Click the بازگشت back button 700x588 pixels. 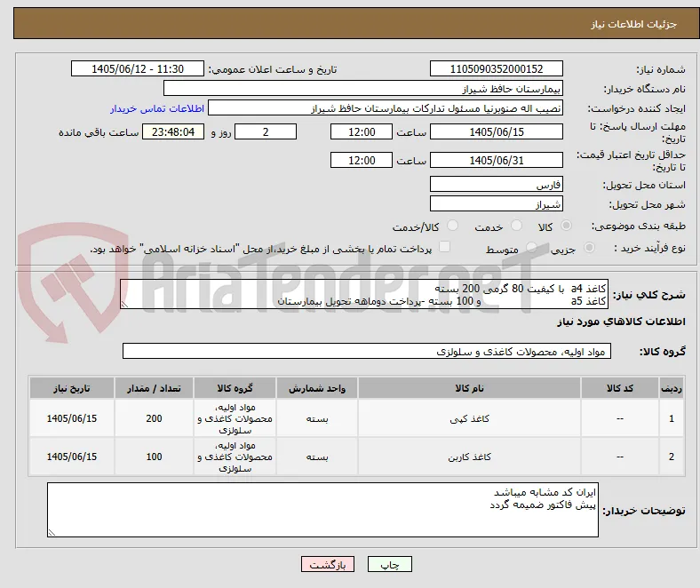(x=328, y=564)
